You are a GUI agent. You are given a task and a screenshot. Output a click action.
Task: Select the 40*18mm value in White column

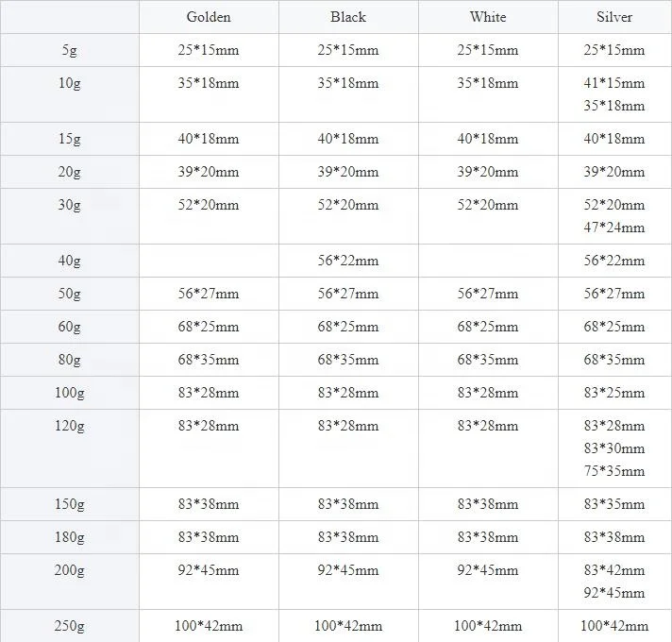click(x=488, y=139)
